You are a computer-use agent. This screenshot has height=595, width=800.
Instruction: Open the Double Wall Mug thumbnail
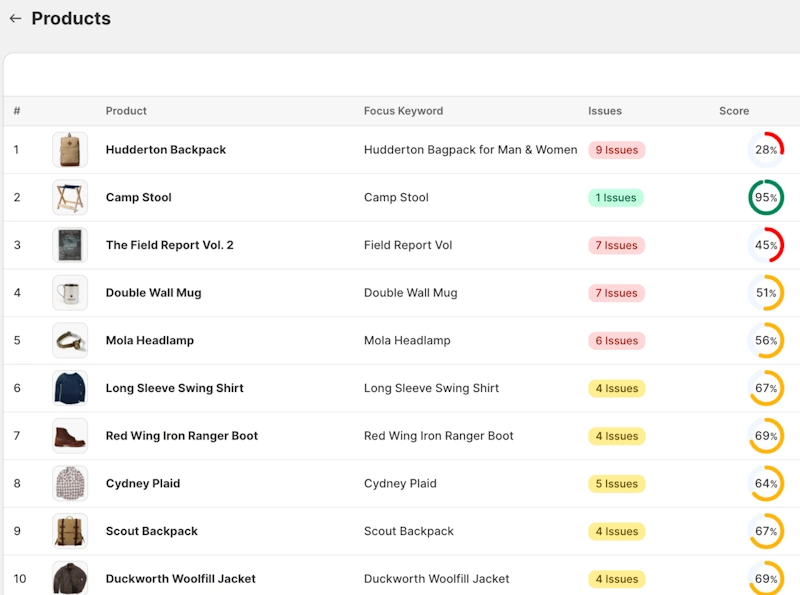pyautogui.click(x=70, y=293)
